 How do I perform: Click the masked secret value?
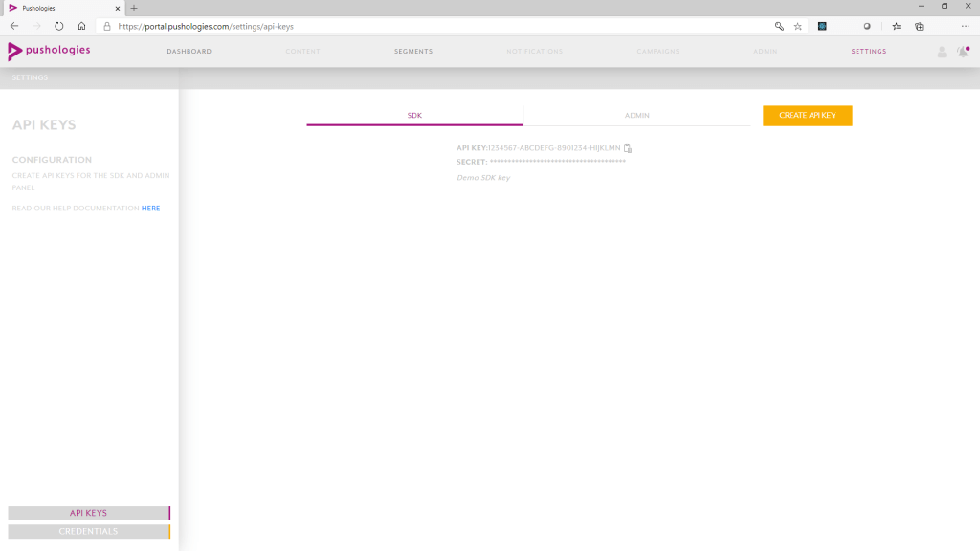pos(558,161)
